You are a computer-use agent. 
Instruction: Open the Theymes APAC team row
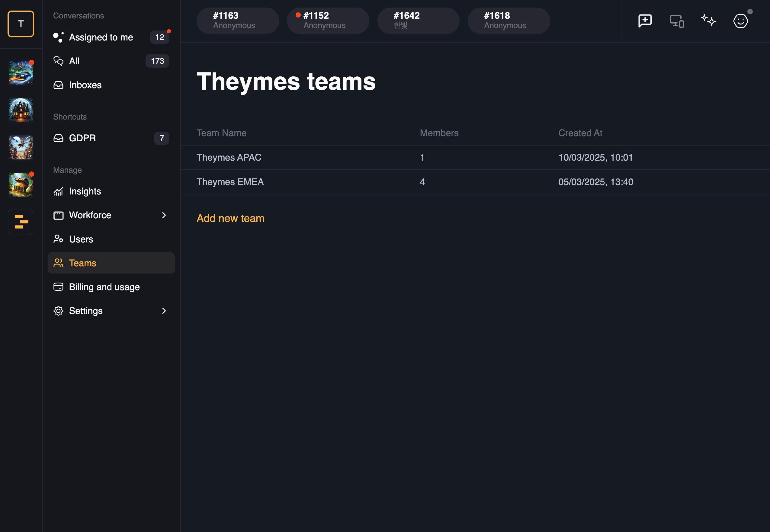229,157
